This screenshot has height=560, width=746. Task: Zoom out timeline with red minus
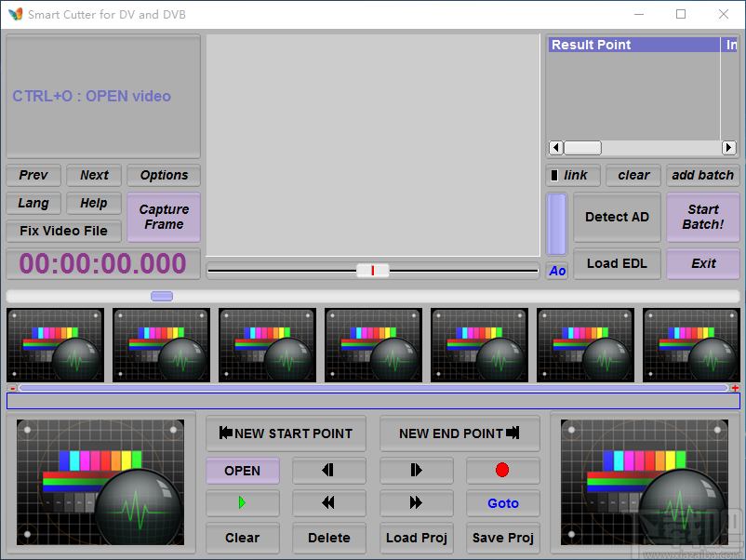(x=13, y=388)
